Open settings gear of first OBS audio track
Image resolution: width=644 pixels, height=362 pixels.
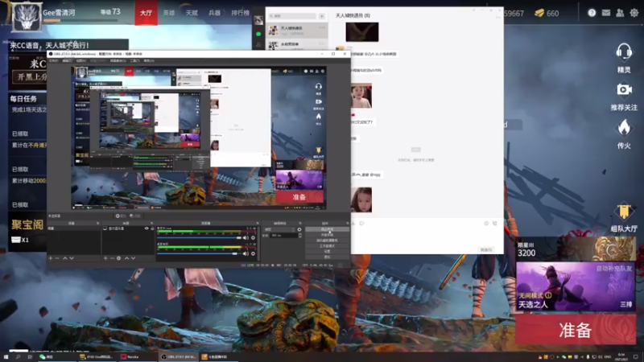tap(253, 237)
